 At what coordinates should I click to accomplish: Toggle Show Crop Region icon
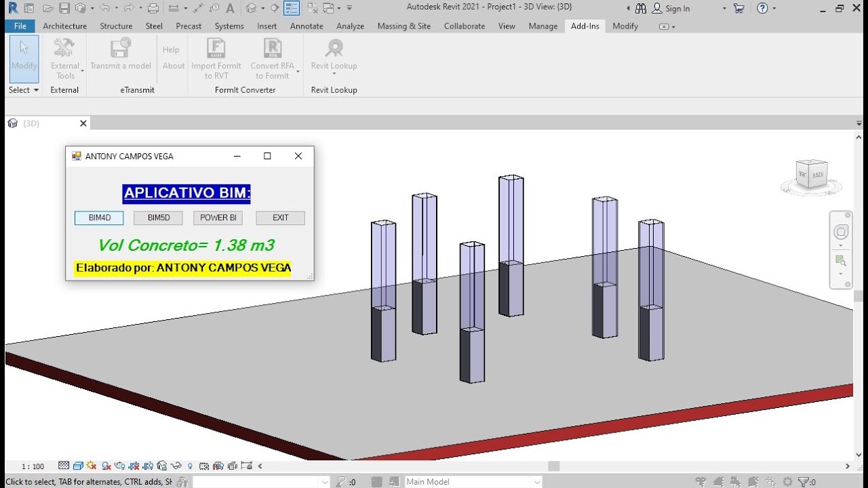pyautogui.click(x=148, y=466)
